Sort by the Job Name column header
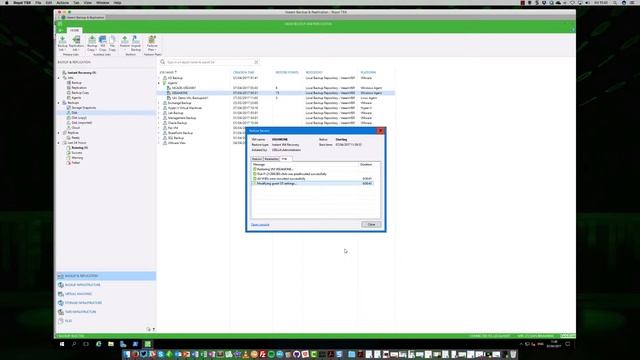 (x=168, y=73)
